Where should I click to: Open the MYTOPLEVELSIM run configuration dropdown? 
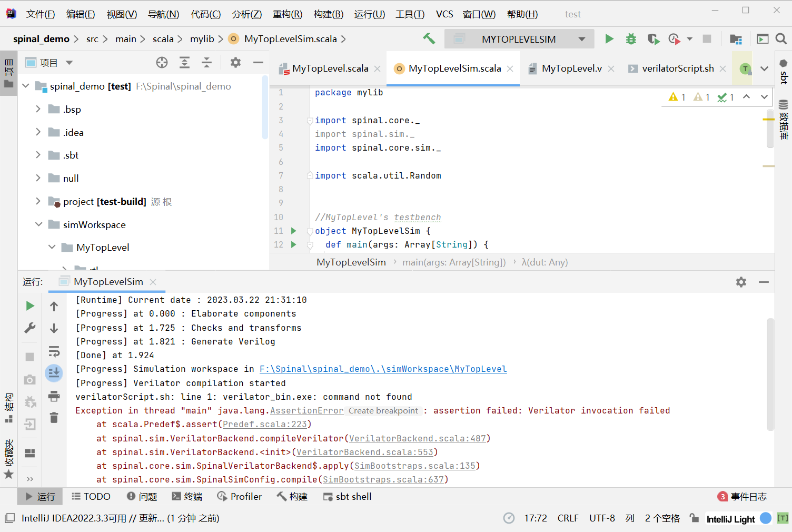[x=582, y=38]
